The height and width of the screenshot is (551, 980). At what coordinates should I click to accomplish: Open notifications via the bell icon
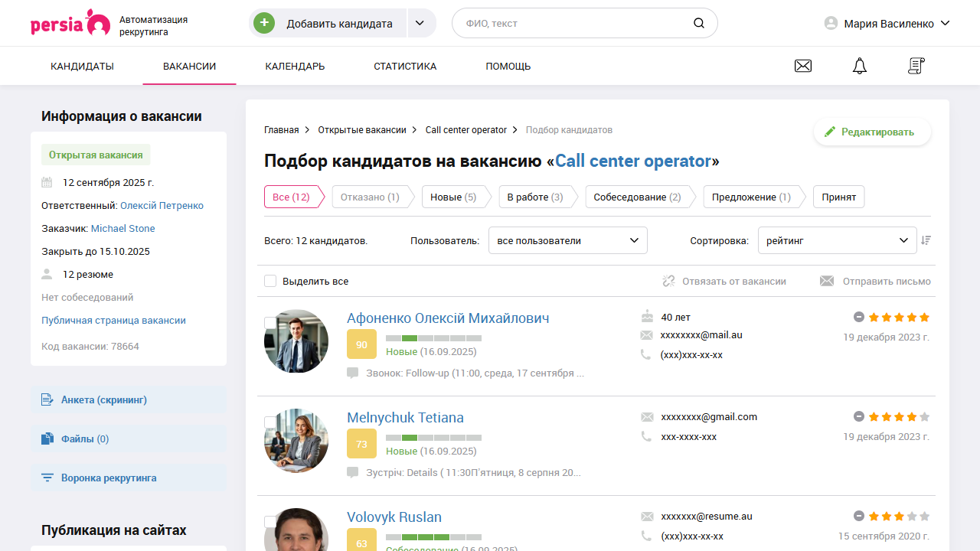(859, 66)
